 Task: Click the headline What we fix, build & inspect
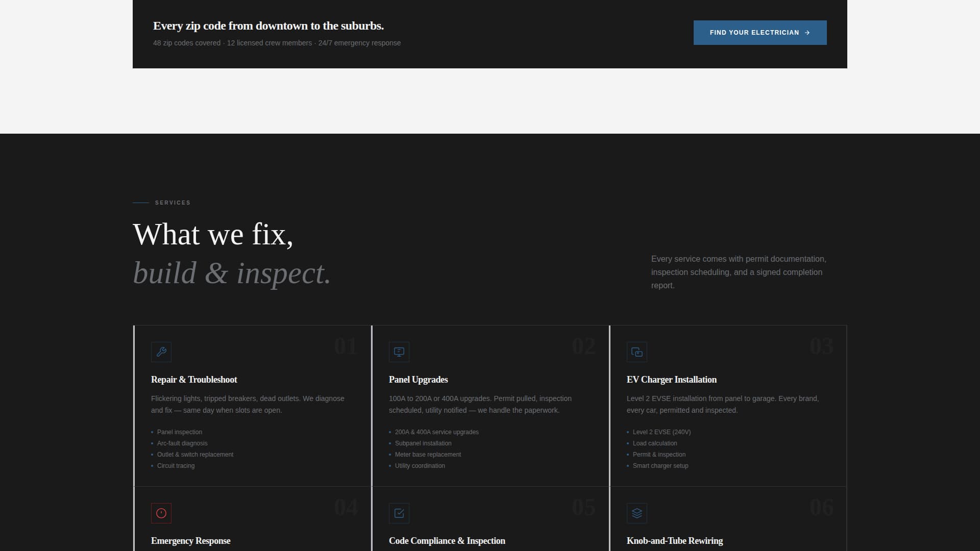click(x=231, y=253)
